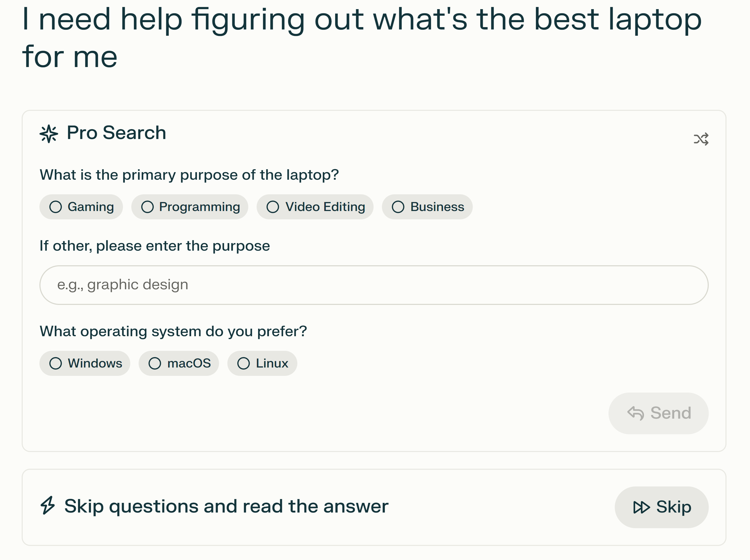
Task: Select the macOS option
Action: pos(179,363)
